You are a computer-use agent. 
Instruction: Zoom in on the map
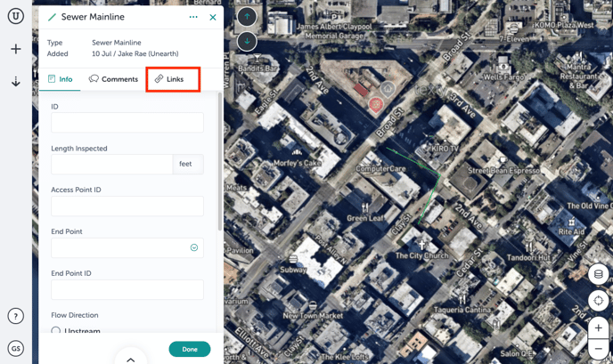[598, 328]
